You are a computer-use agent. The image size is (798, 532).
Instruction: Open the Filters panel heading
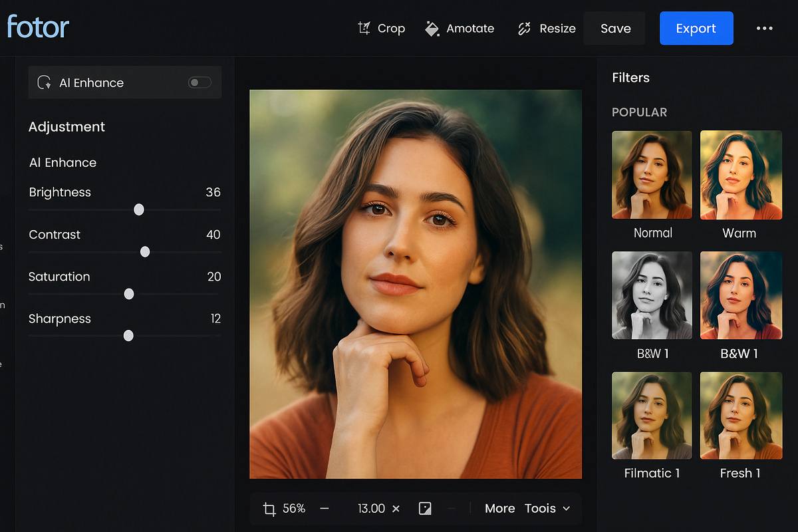[x=630, y=77]
